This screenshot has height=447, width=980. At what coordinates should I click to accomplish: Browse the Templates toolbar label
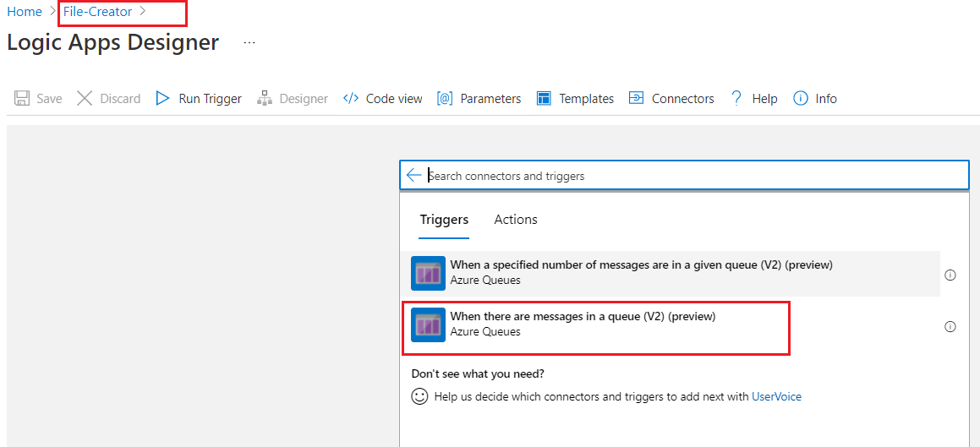pos(586,99)
